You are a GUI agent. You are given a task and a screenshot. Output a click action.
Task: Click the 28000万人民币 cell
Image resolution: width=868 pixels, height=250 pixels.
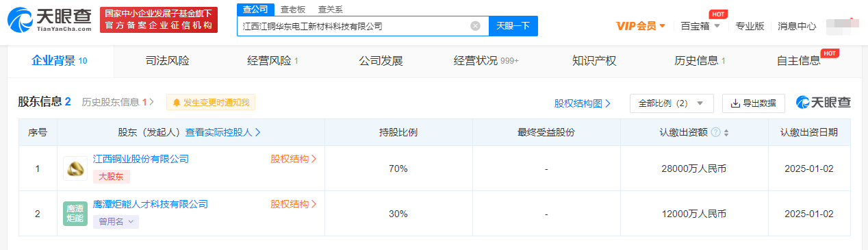(694, 168)
